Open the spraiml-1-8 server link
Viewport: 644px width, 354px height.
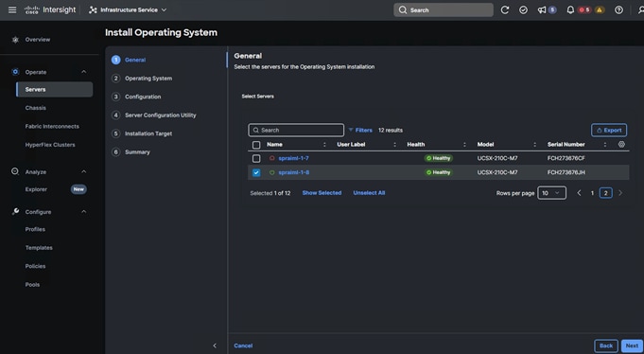[x=294, y=172]
